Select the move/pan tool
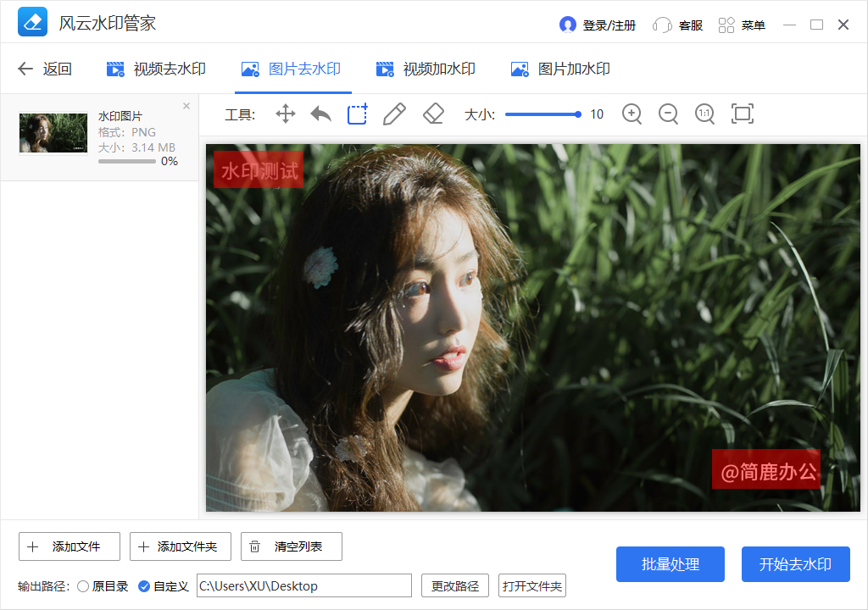The image size is (868, 610). (x=286, y=114)
